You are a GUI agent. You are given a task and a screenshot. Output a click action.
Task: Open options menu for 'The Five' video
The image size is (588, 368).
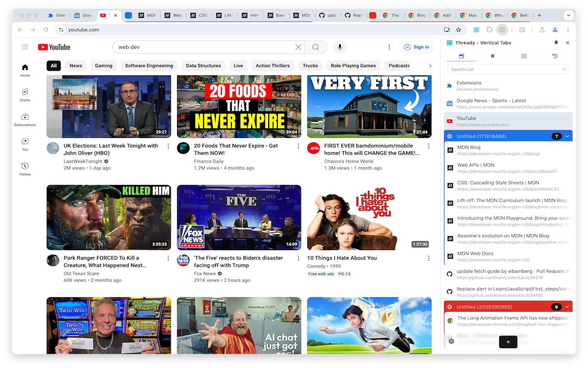pyautogui.click(x=298, y=259)
